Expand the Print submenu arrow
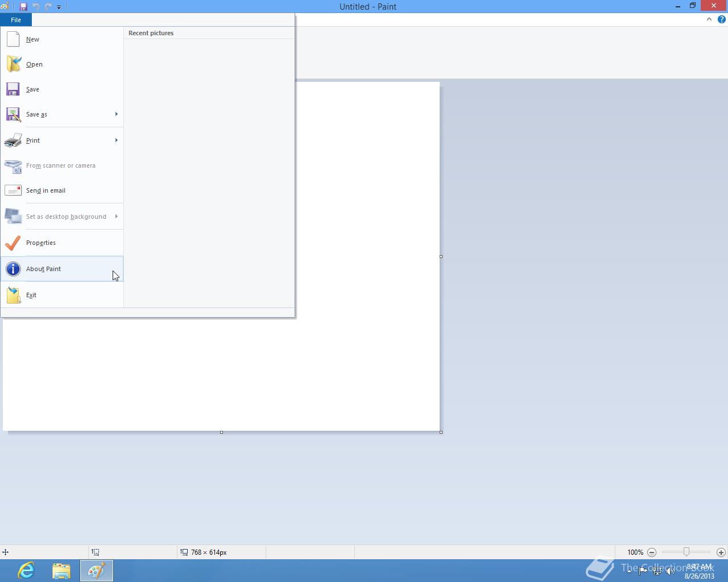This screenshot has height=582, width=728. click(x=117, y=140)
